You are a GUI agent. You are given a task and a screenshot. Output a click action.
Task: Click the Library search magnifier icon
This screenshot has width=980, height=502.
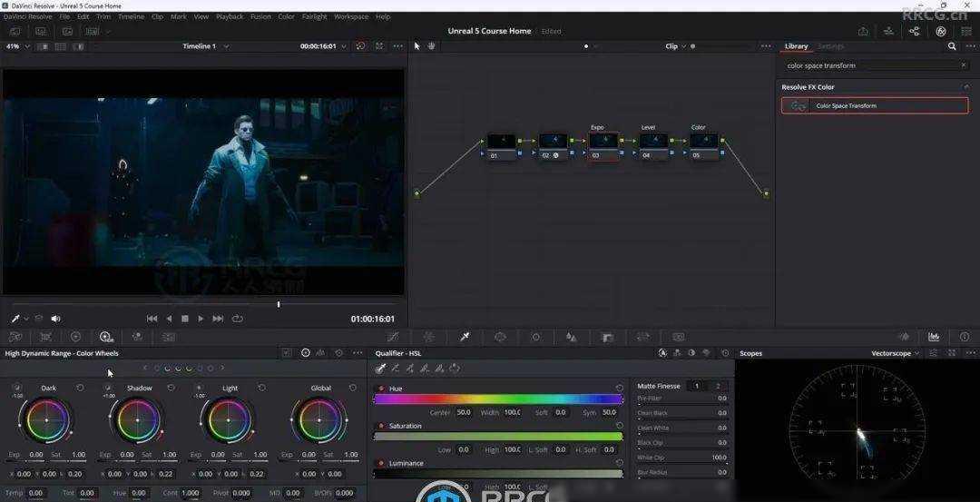pyautogui.click(x=952, y=46)
